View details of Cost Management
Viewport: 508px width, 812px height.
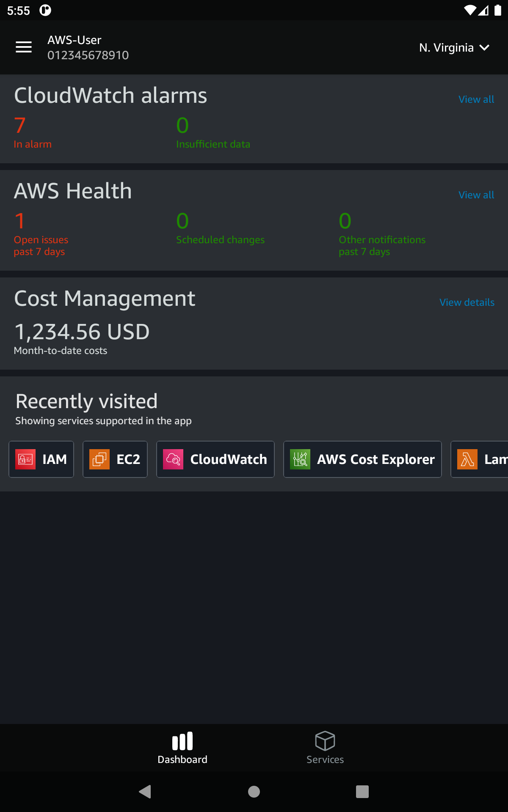coord(467,302)
